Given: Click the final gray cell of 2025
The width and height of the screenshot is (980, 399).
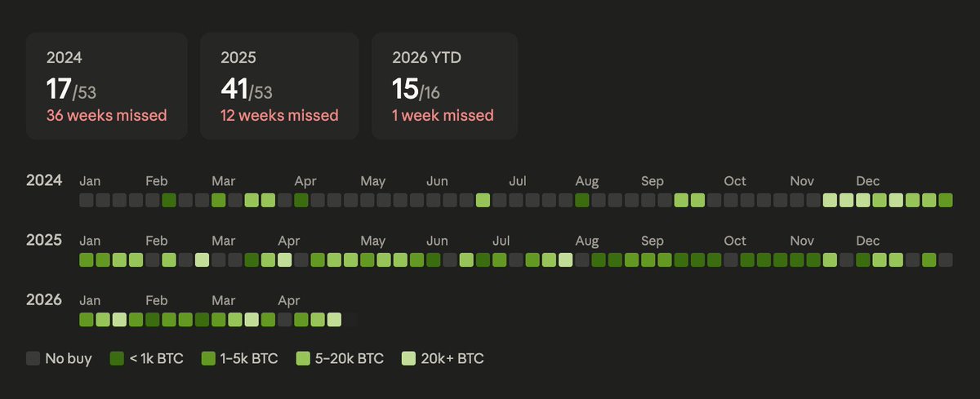Looking at the screenshot, I should (x=946, y=260).
